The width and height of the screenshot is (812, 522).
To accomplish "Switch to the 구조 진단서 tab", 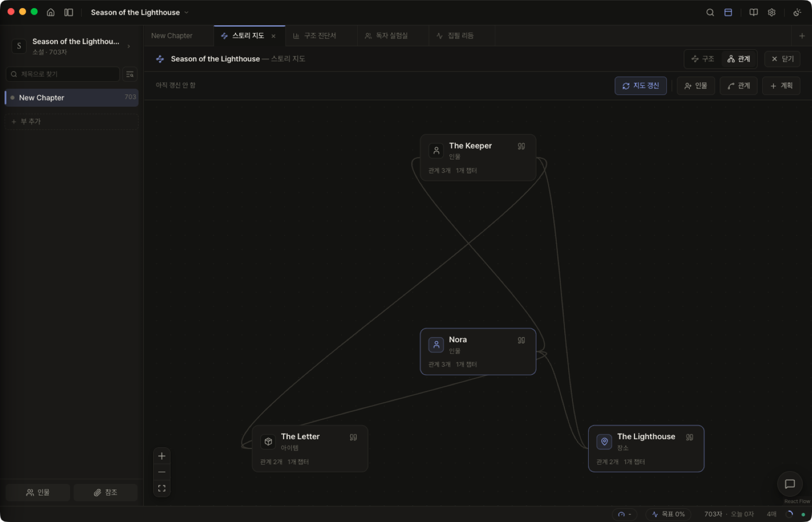I will point(321,36).
